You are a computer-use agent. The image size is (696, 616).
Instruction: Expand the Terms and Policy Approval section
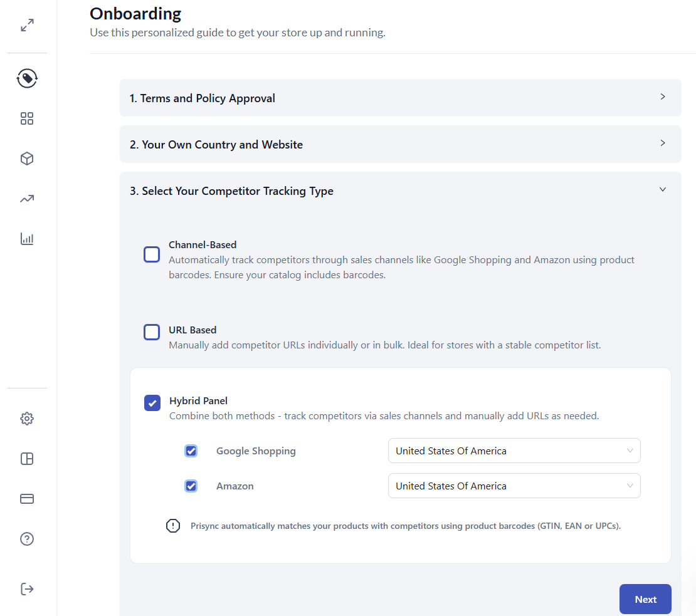pyautogui.click(x=400, y=98)
